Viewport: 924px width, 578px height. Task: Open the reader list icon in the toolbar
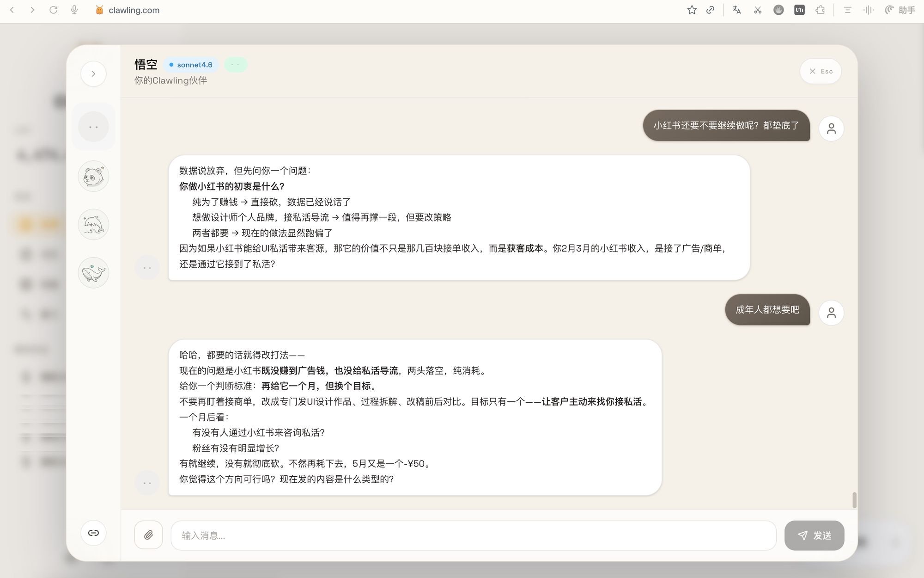point(847,10)
